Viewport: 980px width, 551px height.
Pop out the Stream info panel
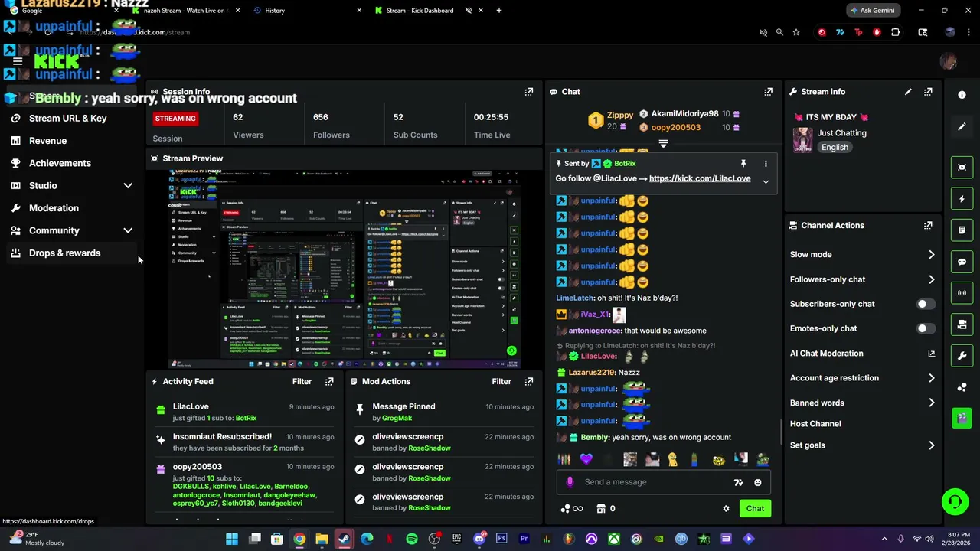[928, 92]
